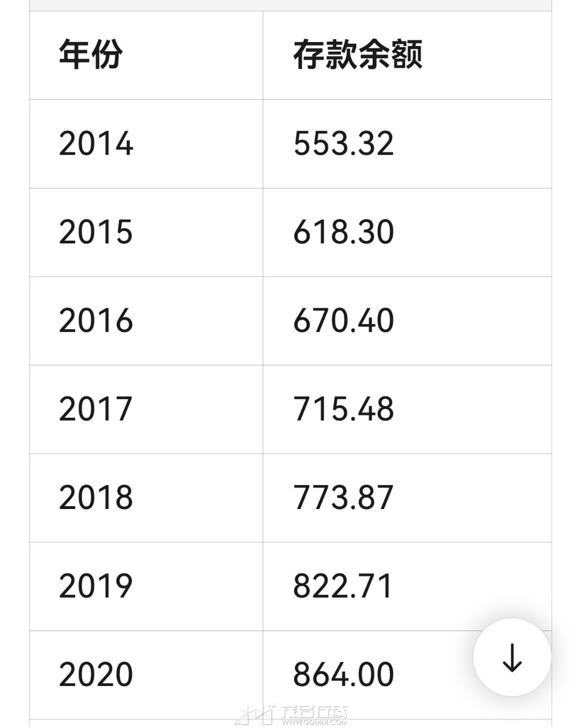Click the 年份 column header
Screen dimensions: 581x728
90,55
